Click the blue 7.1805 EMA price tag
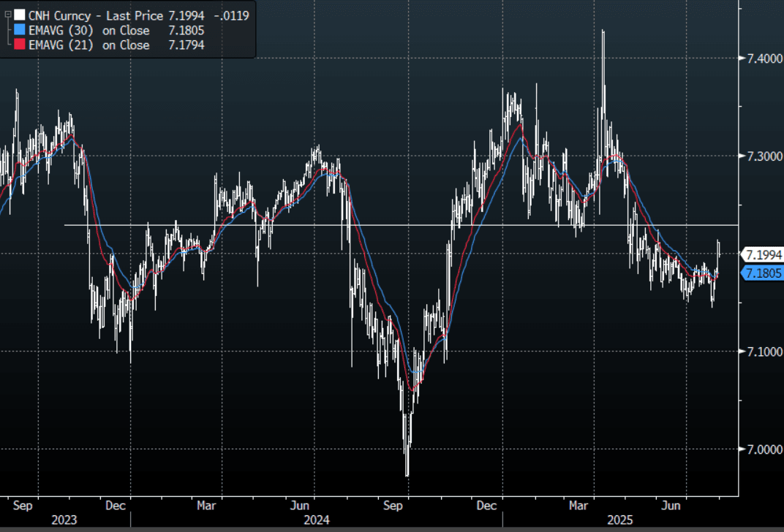This screenshot has height=532, width=784. [763, 273]
